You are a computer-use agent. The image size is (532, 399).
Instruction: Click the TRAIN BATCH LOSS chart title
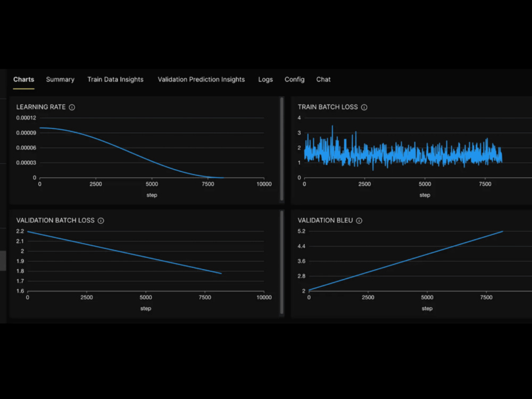point(328,107)
